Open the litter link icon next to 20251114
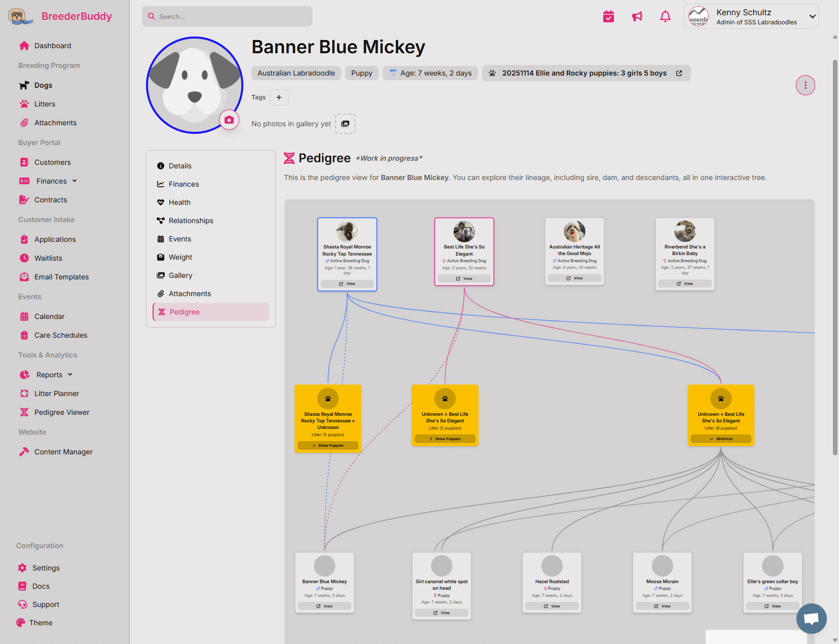839x644 pixels. click(679, 73)
